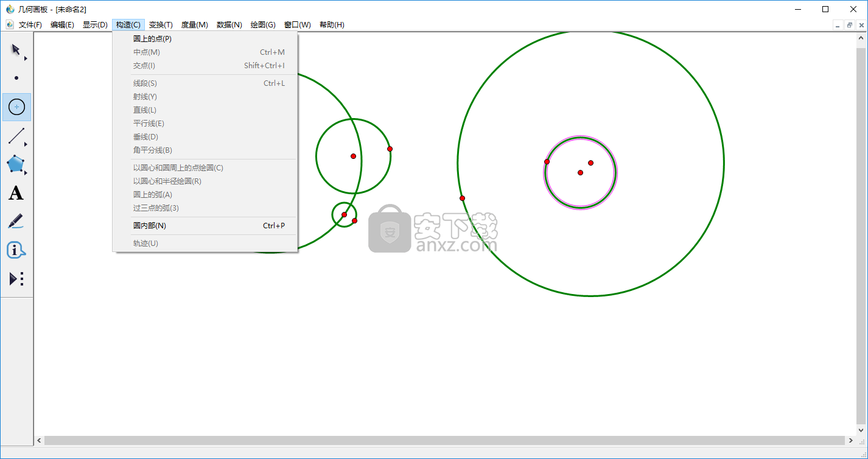Open the 窗口(W) menu
Screen dimensions: 868x459
pos(298,25)
